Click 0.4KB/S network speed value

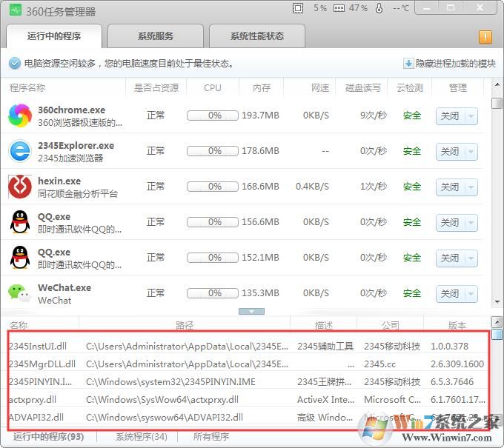click(x=312, y=187)
